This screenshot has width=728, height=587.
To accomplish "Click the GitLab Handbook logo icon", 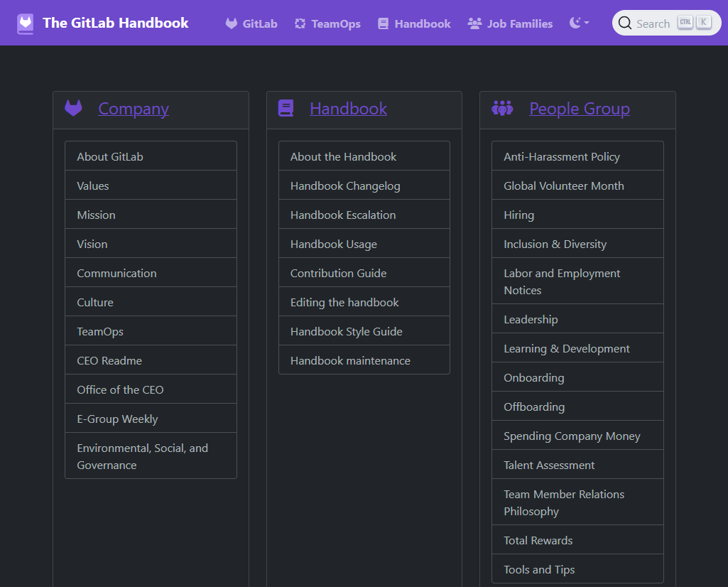I will click(25, 23).
